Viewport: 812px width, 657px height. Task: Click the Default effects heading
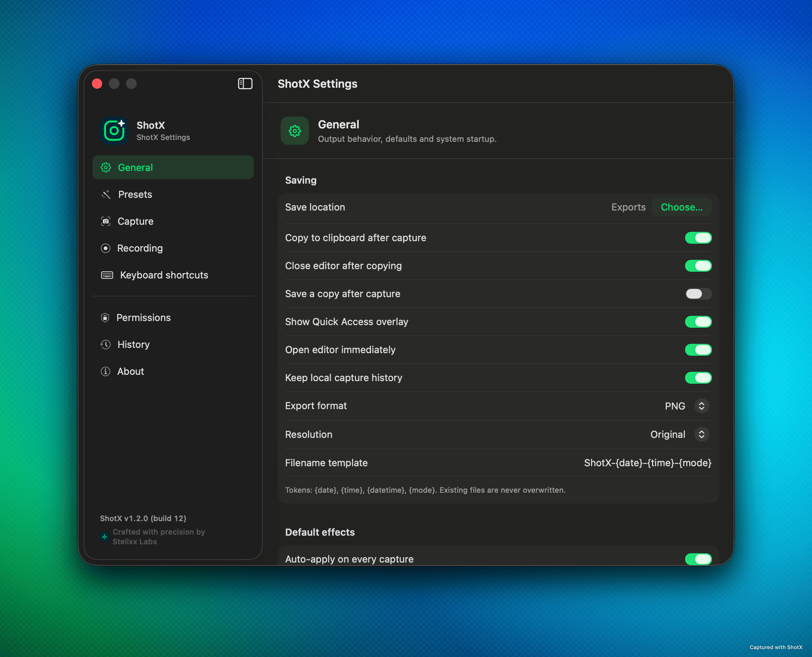[320, 532]
